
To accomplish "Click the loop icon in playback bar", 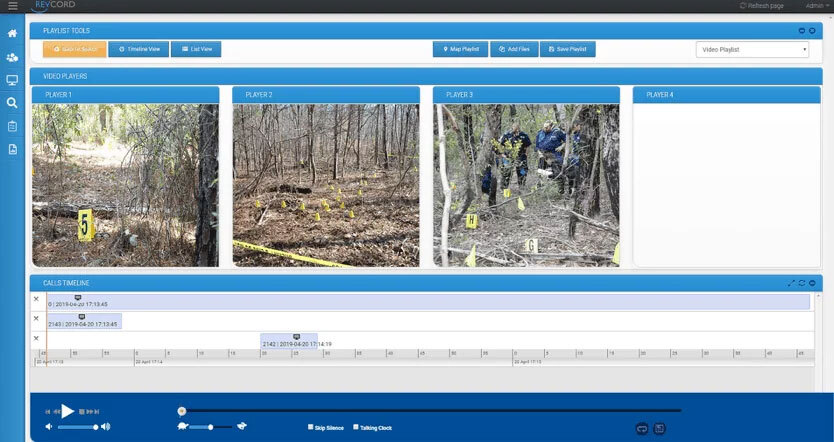I will (641, 428).
